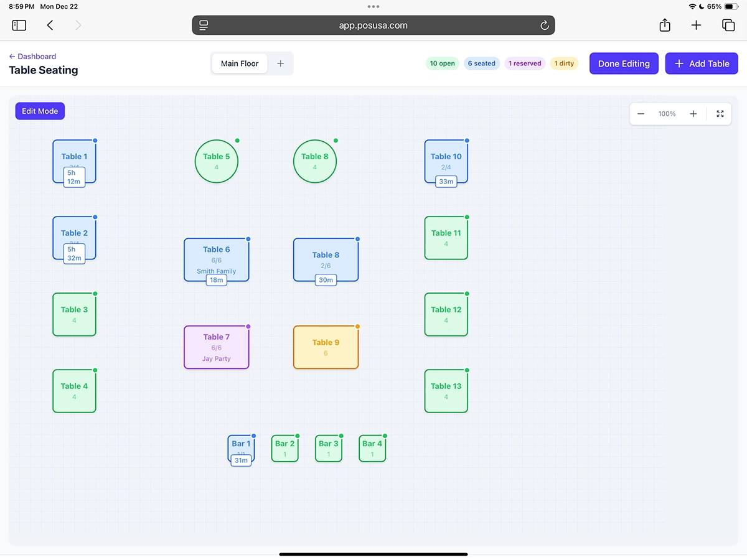Tap the Safari share icon

coord(665,26)
